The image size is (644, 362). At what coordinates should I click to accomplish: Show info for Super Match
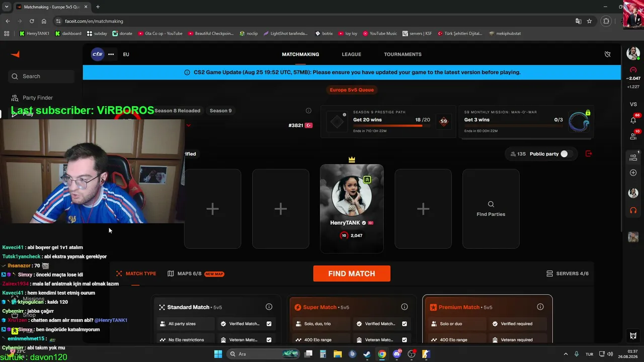[x=405, y=307]
